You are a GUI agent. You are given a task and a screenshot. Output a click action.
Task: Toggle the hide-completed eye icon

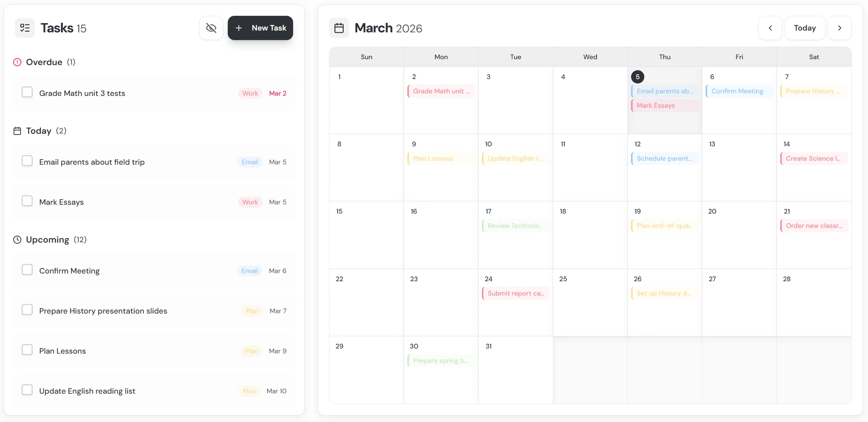pos(211,28)
